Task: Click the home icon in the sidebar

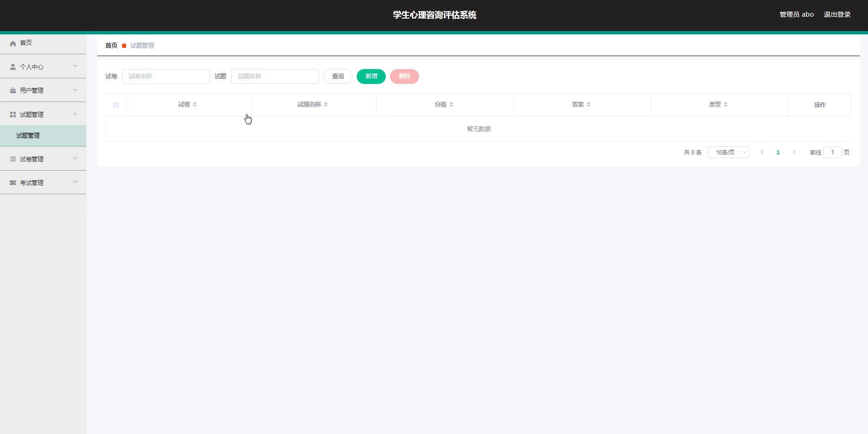Action: 13,43
